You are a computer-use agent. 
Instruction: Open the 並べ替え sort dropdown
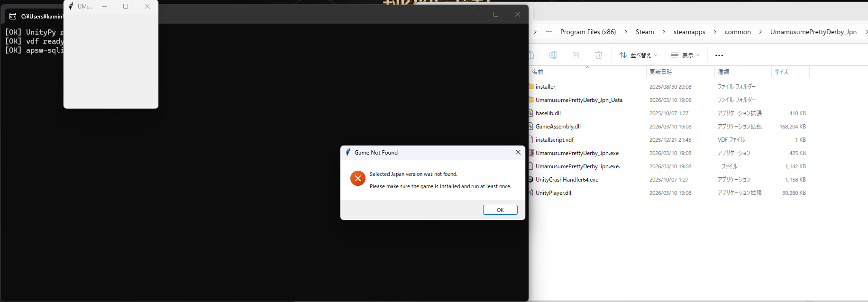[638, 55]
